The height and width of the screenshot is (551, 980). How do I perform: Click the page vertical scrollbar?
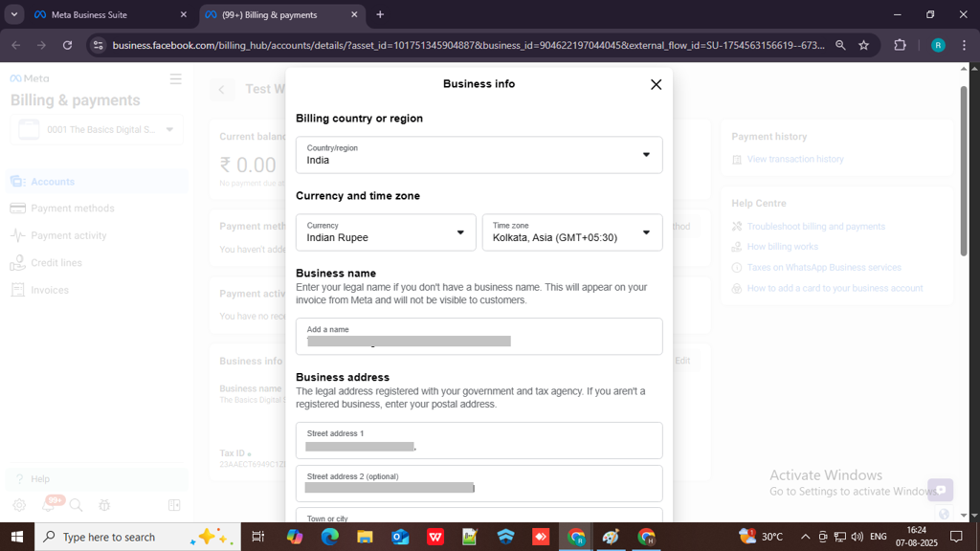coord(964,171)
